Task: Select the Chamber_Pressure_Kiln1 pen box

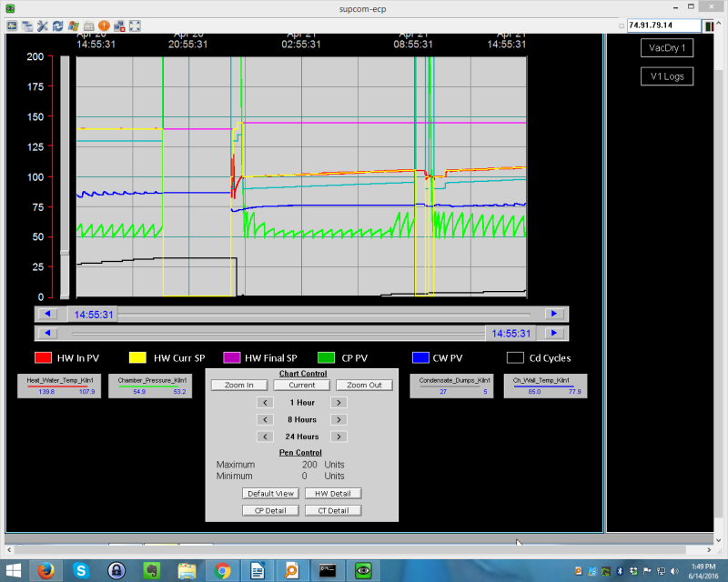Action: (x=150, y=386)
